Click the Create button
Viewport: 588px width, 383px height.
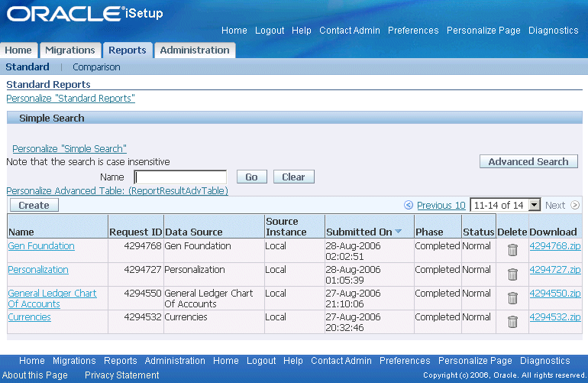[34, 205]
